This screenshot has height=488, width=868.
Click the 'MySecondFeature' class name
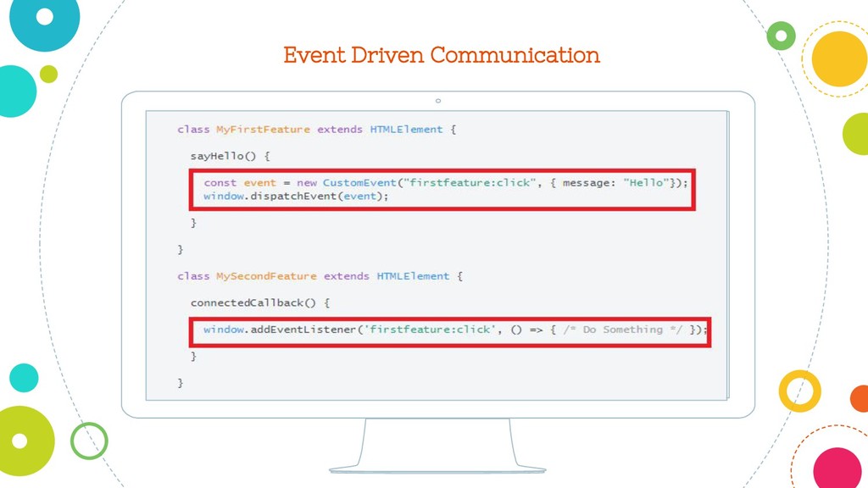pyautogui.click(x=266, y=276)
